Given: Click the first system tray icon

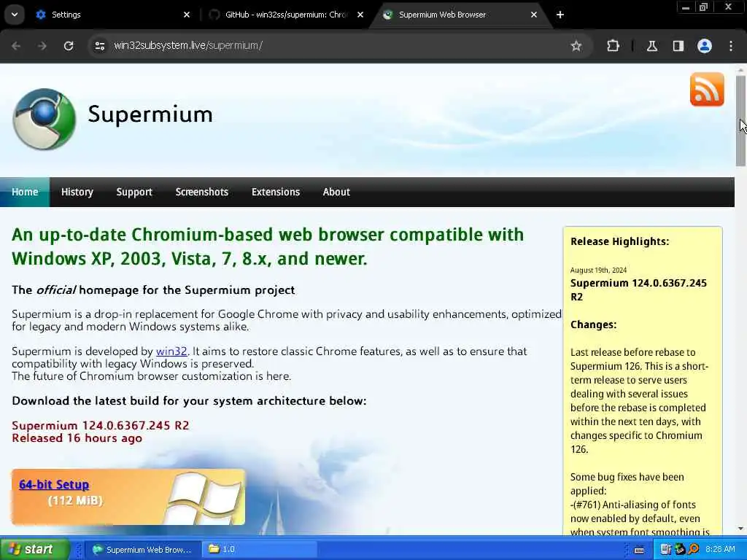Looking at the screenshot, I should [x=665, y=550].
